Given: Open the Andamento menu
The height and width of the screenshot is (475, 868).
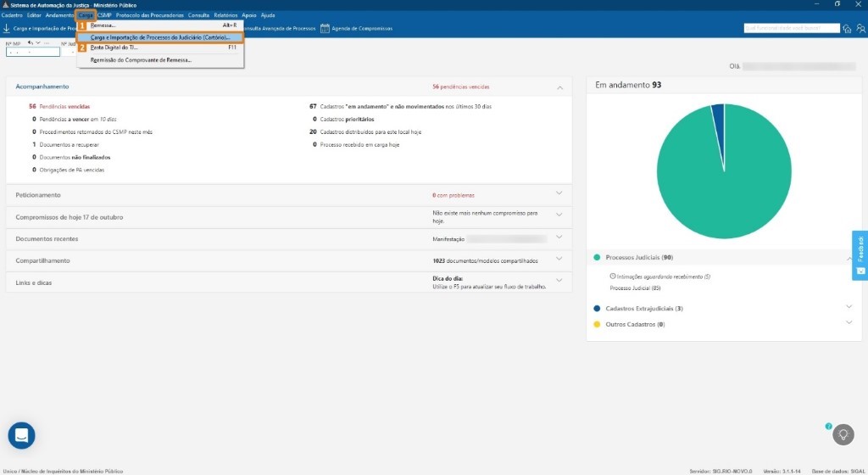Looking at the screenshot, I should pos(59,15).
